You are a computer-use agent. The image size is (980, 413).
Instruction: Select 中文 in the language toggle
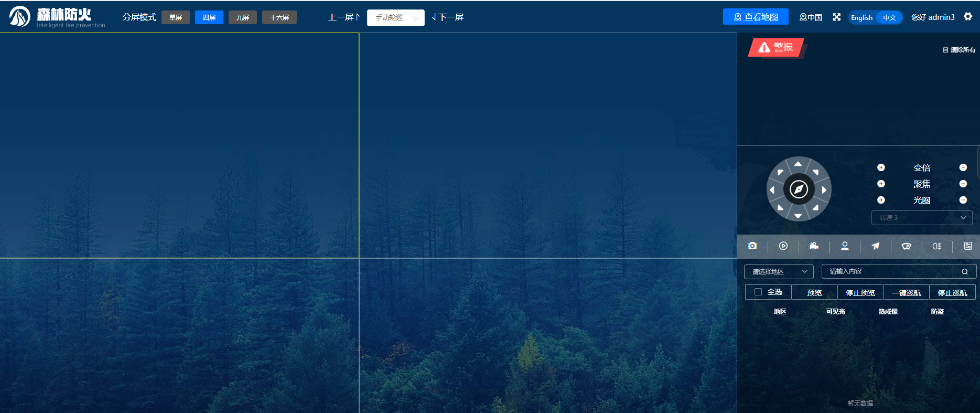tap(889, 18)
